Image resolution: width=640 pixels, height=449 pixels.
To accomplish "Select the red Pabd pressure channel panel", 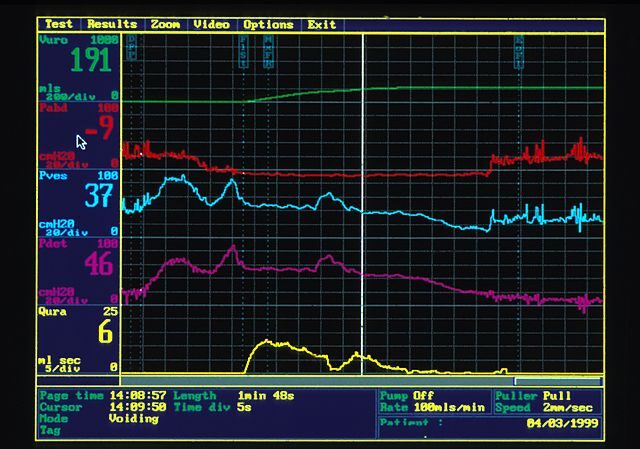I will pyautogui.click(x=79, y=134).
